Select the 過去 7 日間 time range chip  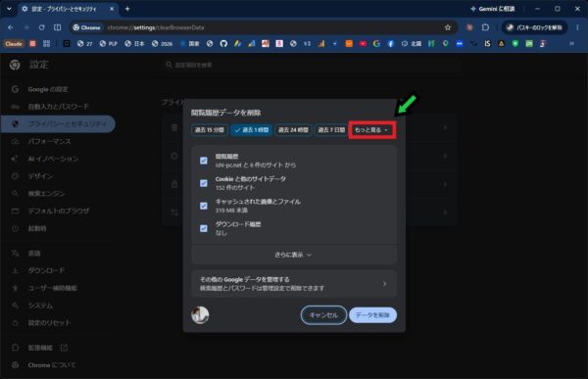[331, 129]
